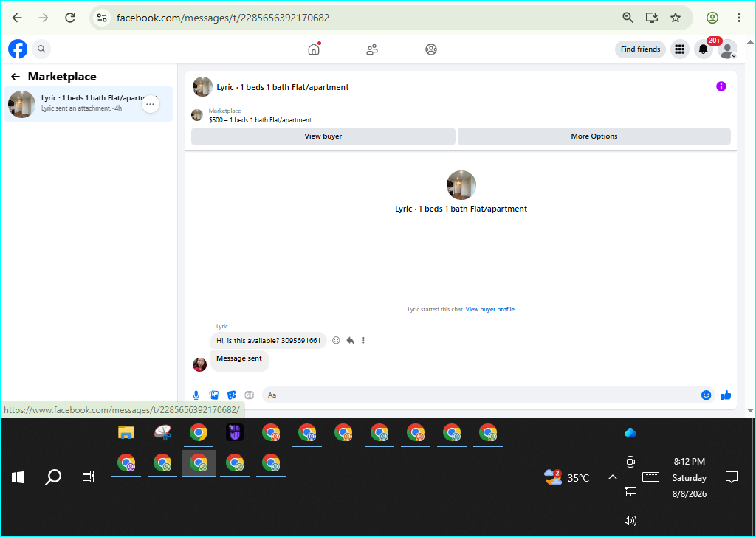Image resolution: width=756 pixels, height=537 pixels.
Task: Send a thumbs-up like
Action: coord(726,395)
